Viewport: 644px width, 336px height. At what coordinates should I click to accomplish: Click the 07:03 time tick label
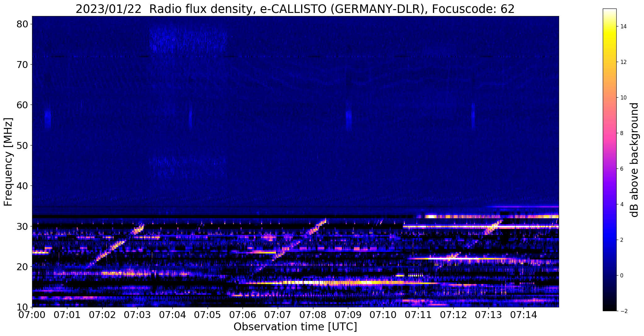click(x=137, y=314)
